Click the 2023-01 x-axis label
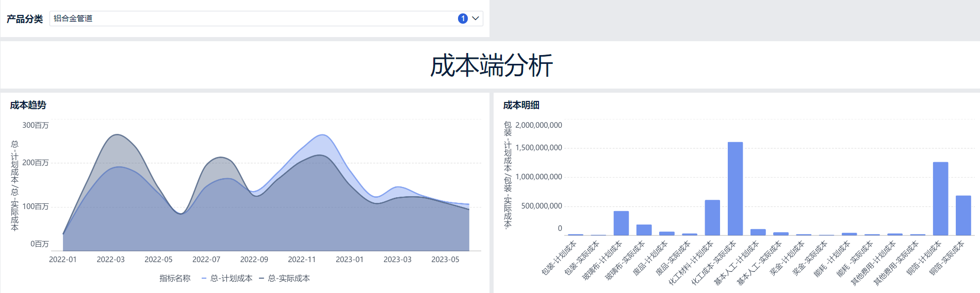Viewport: 980px width, 293px height. click(x=350, y=260)
